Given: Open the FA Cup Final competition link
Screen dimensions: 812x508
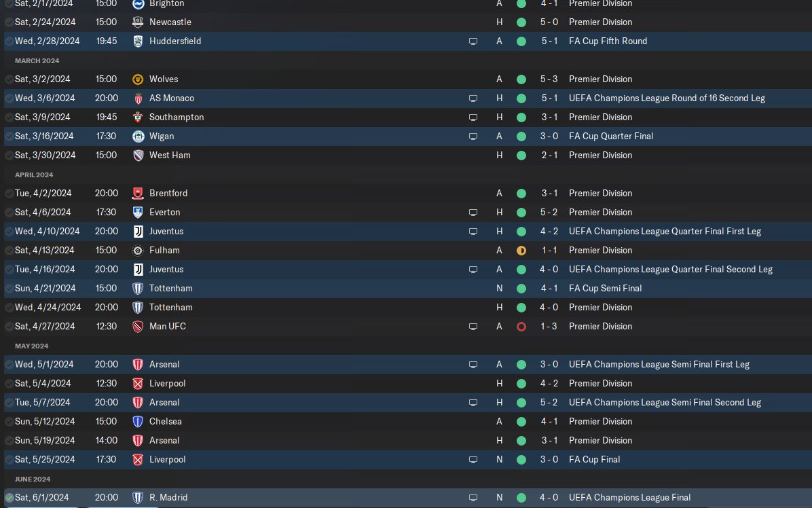Looking at the screenshot, I should coord(595,459).
